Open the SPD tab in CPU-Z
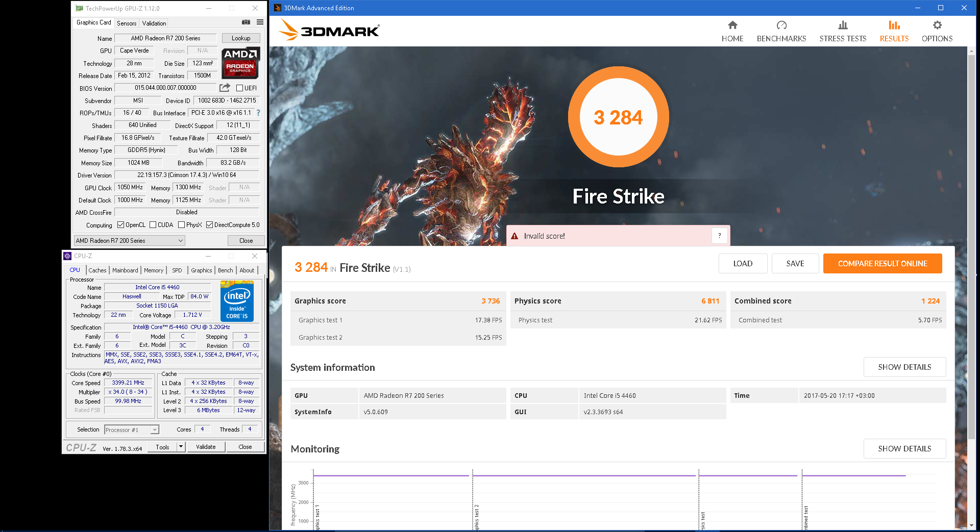980x532 pixels. pos(177,270)
